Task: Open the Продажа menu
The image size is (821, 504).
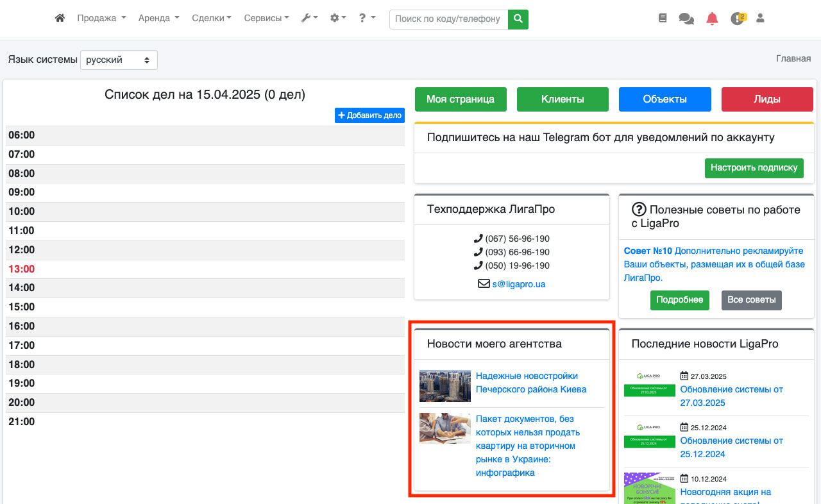Action: (101, 19)
